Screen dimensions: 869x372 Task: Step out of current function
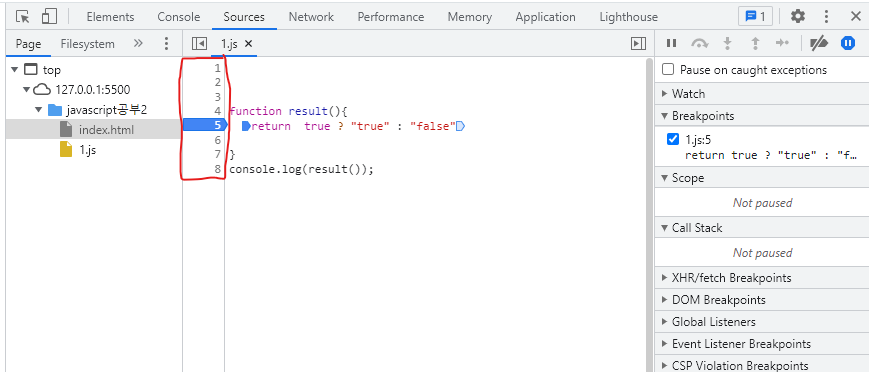coord(754,43)
